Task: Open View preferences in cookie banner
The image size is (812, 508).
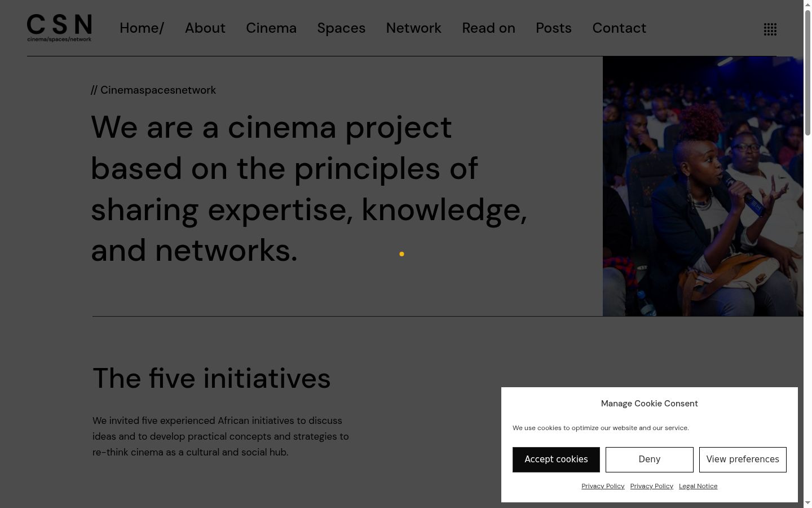Action: tap(743, 459)
